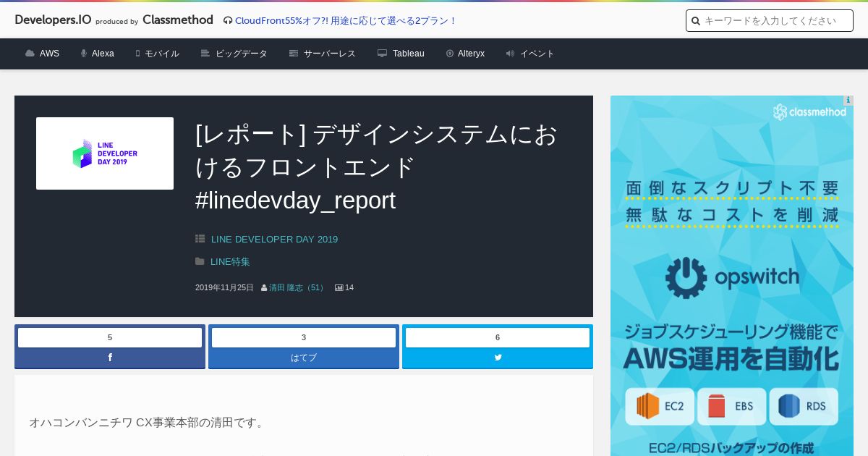Image resolution: width=868 pixels, height=456 pixels.
Task: Click the LINE DEVELOPER DAY 2019 thumbnail image
Action: 105,153
